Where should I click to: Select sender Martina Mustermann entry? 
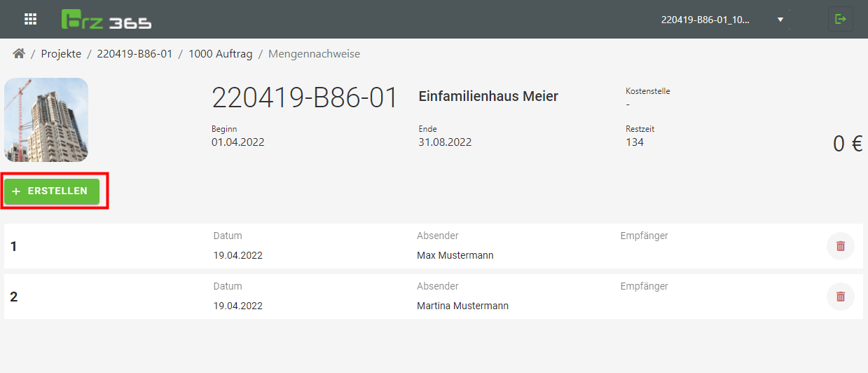[462, 306]
